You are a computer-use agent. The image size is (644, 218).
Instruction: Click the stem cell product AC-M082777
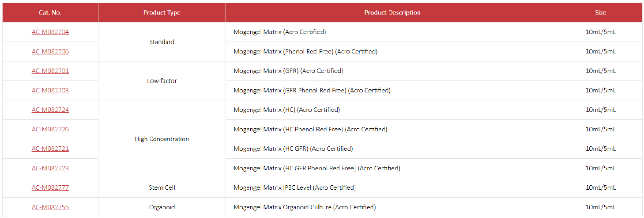point(50,187)
